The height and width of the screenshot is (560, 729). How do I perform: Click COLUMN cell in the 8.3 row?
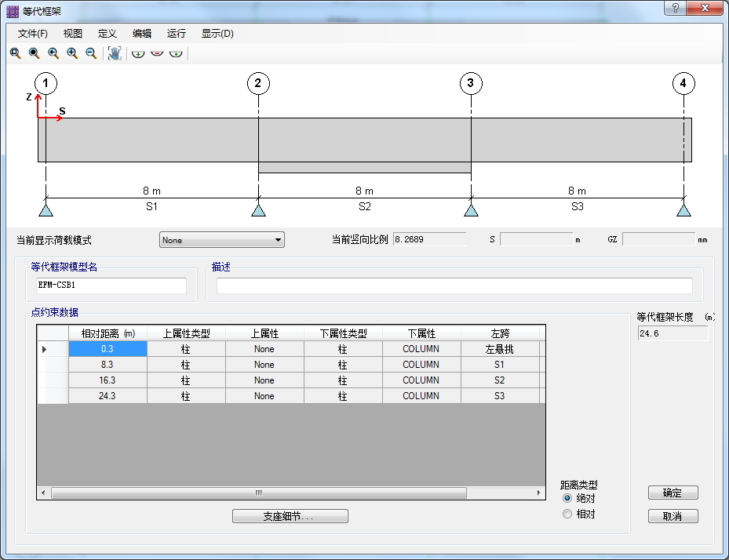pyautogui.click(x=421, y=365)
